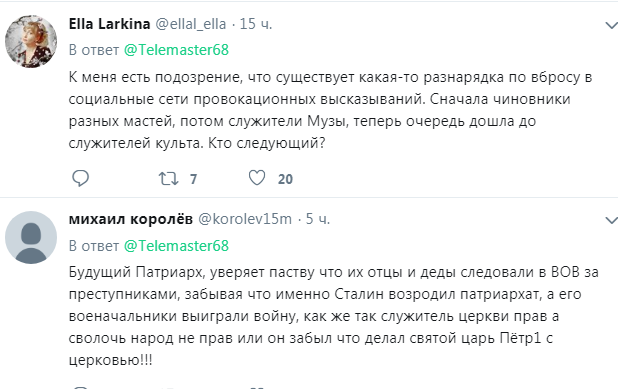
Task: Open tweet text beginning Будущий Патриарх
Action: click(333, 316)
